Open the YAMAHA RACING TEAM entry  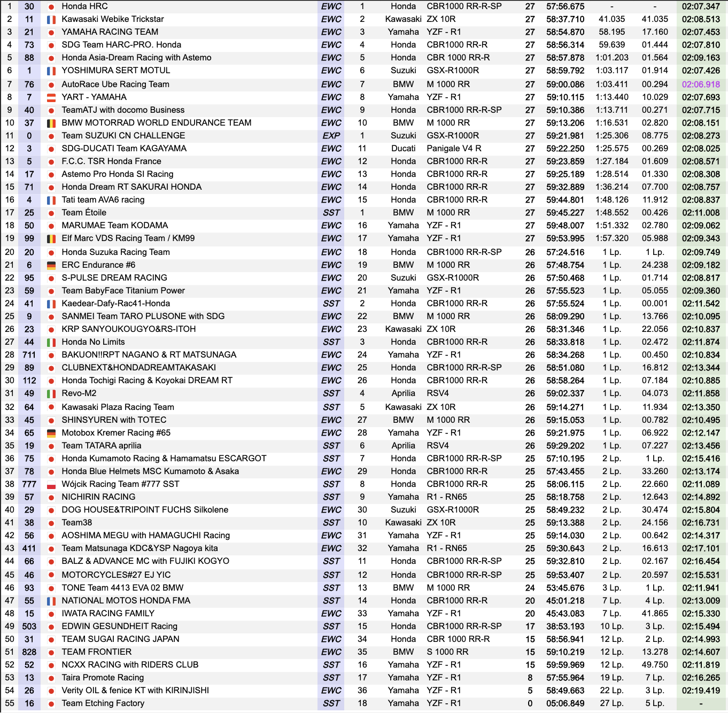click(110, 32)
